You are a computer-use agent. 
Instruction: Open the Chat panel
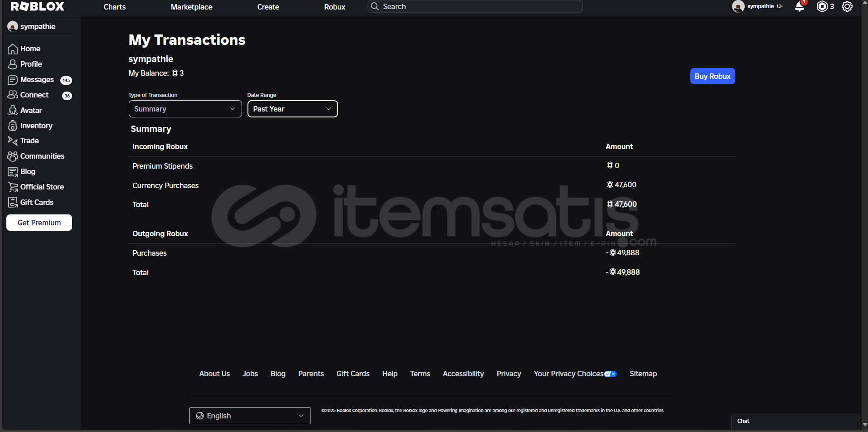point(795,421)
